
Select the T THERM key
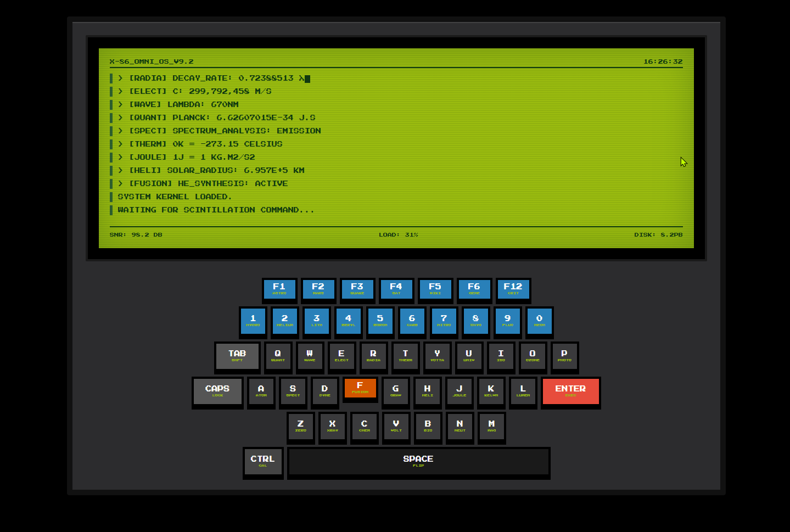point(405,357)
